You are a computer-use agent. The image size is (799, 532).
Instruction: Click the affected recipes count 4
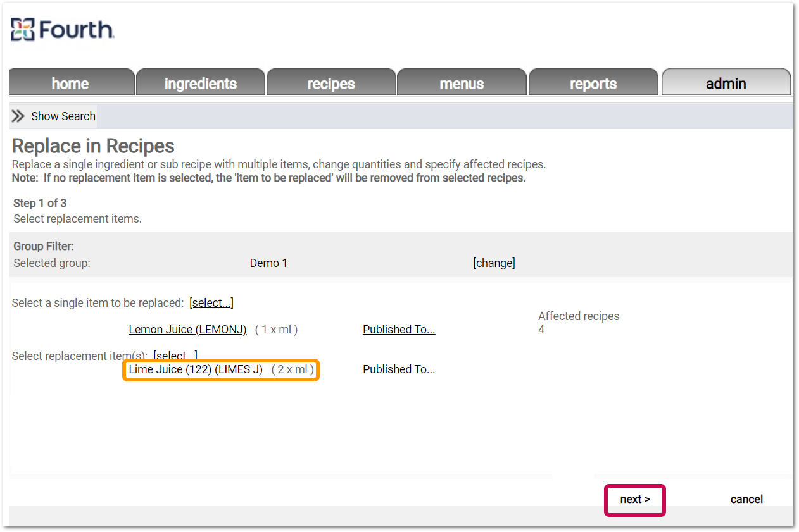click(541, 330)
